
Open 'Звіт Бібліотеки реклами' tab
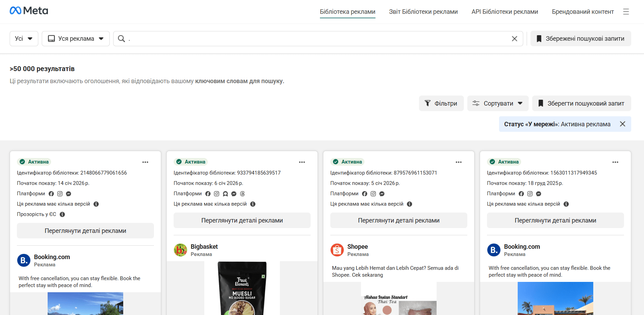[423, 12]
